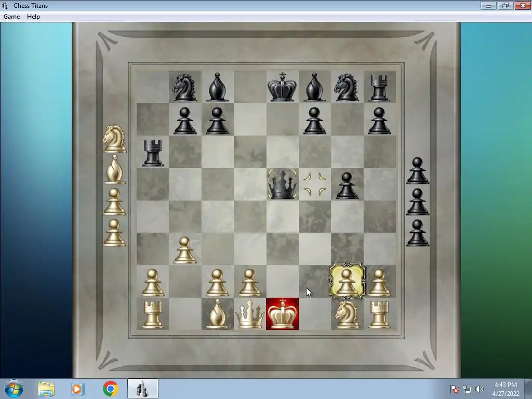
Task: Click the black knight on b8
Action: 184,87
